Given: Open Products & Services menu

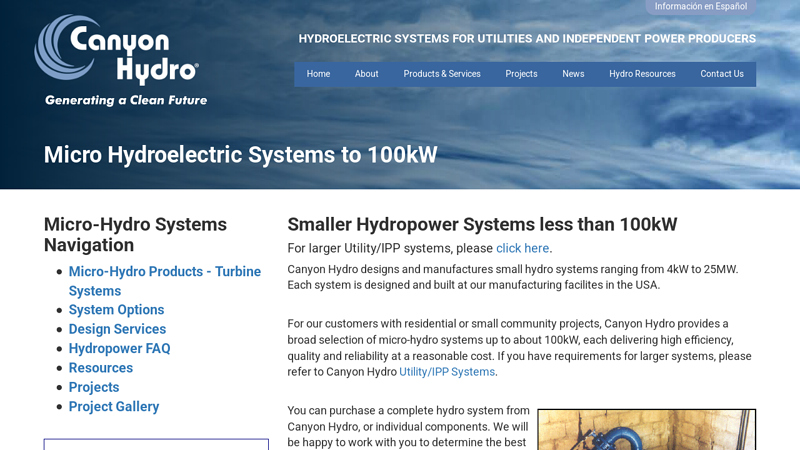Looking at the screenshot, I should tap(442, 74).
